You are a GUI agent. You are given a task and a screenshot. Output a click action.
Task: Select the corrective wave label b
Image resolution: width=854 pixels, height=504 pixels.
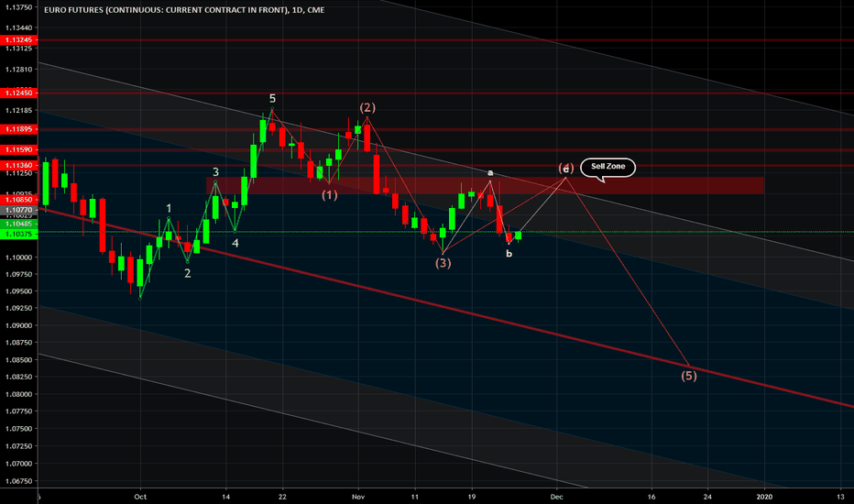[509, 253]
